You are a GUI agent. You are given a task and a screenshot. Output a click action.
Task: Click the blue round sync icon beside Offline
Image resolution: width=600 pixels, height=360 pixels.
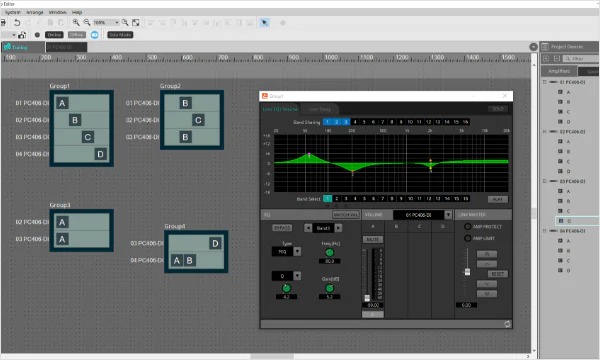[95, 35]
